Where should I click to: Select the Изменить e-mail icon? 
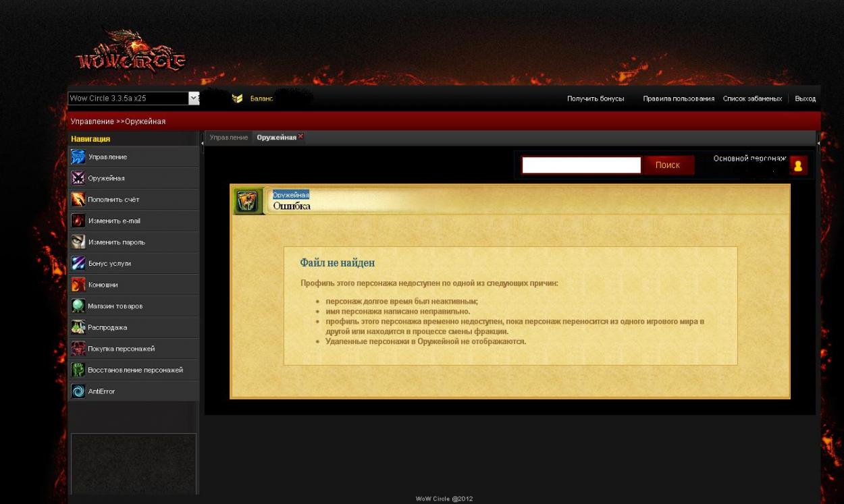tap(78, 221)
